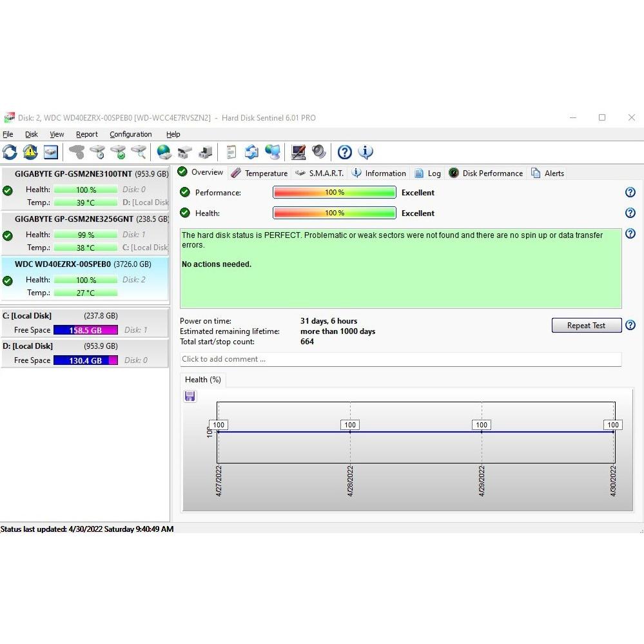Open the Disk Performance tab
This screenshot has height=644, width=644.
click(x=486, y=173)
